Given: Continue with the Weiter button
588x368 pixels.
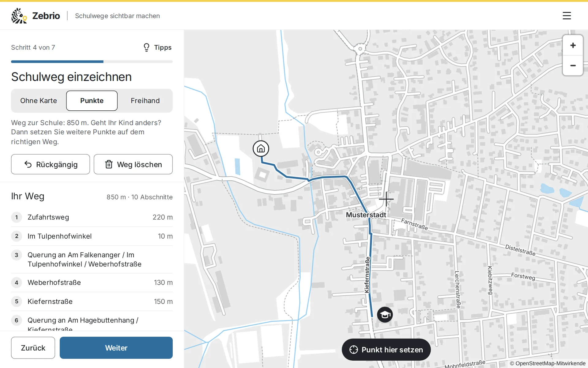Looking at the screenshot, I should click(116, 348).
